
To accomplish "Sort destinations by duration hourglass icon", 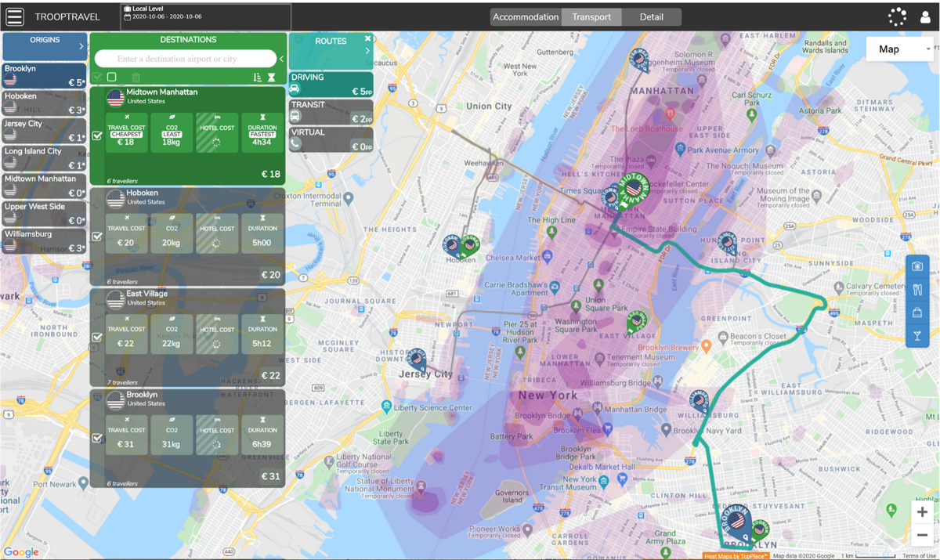I will tap(271, 77).
